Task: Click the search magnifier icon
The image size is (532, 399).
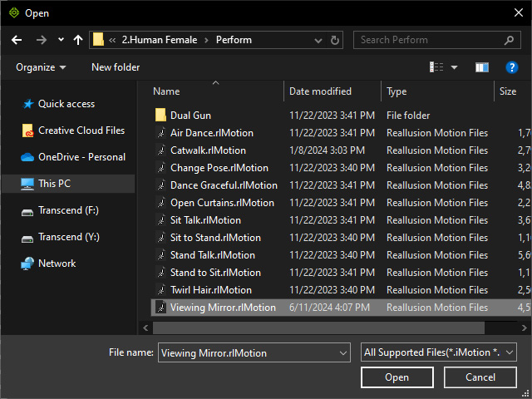Action: [x=509, y=41]
